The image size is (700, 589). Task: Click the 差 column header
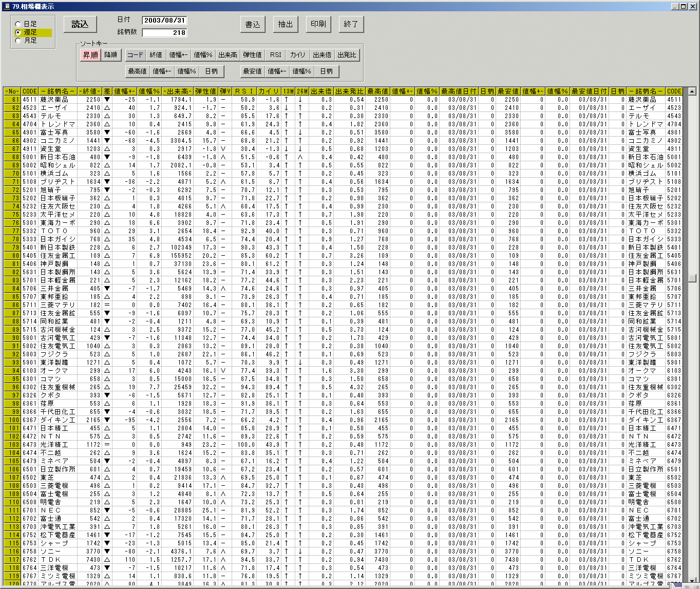coord(107,91)
